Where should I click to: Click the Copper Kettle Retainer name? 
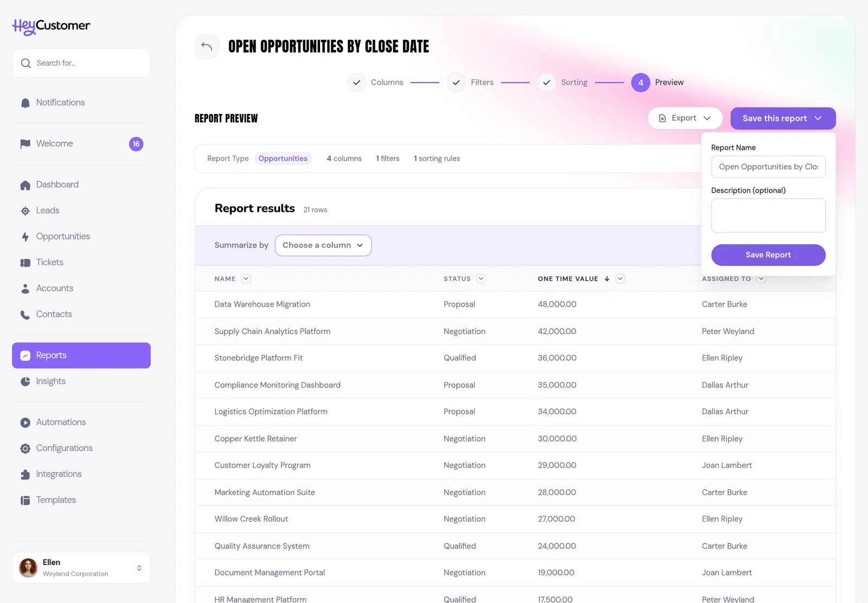click(256, 439)
